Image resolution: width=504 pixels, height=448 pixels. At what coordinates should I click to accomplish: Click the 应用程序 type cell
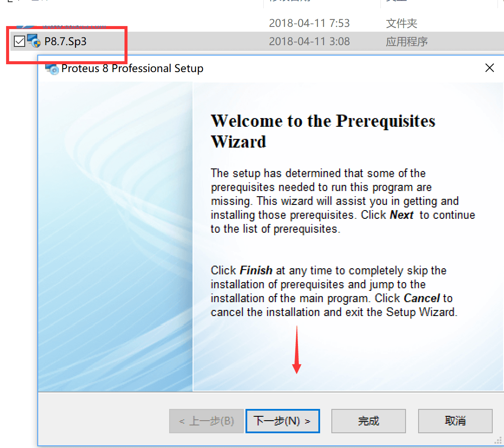406,42
